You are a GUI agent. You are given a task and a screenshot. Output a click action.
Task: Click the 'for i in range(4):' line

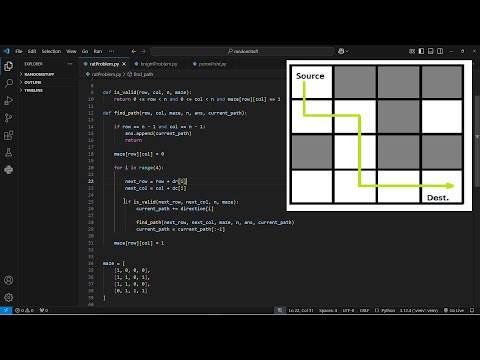tap(139, 168)
